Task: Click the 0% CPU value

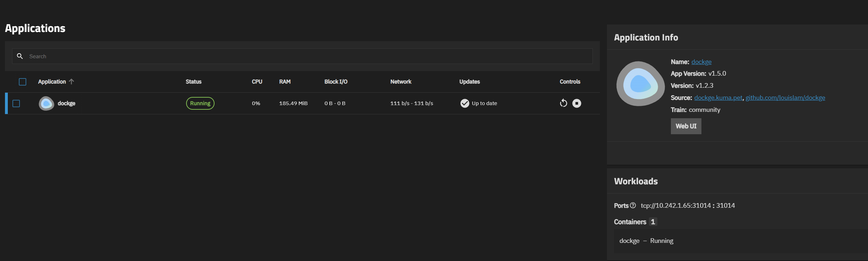Action: pyautogui.click(x=256, y=103)
